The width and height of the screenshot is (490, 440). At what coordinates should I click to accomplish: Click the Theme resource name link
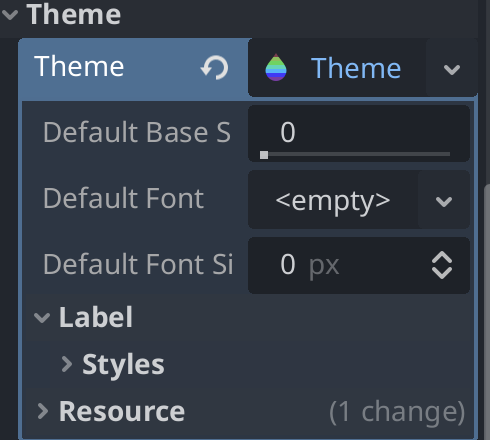(356, 68)
